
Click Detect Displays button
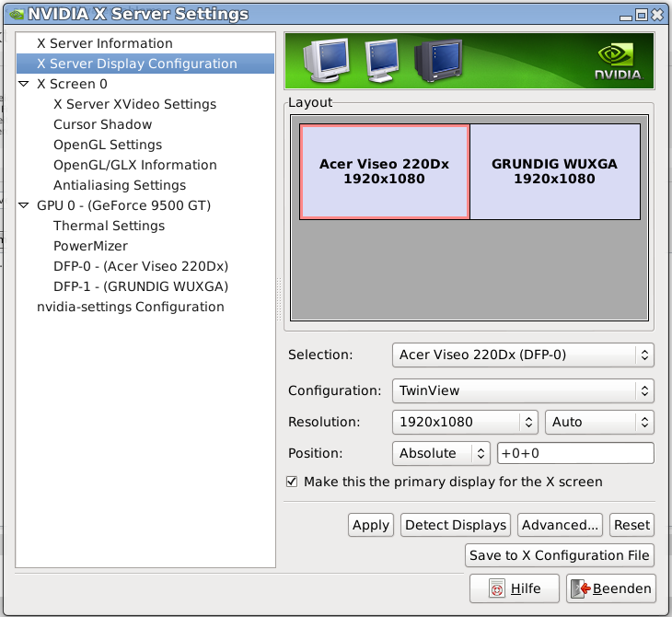pos(456,525)
